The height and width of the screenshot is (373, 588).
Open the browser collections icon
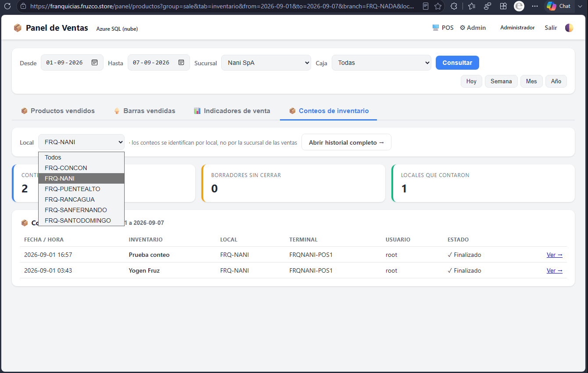point(488,6)
